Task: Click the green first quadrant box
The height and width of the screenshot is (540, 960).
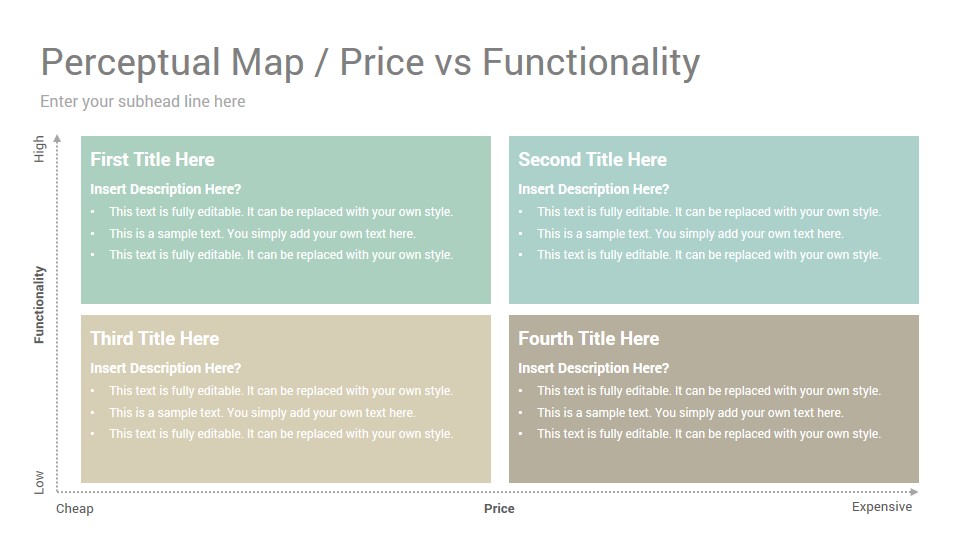Action: click(286, 220)
